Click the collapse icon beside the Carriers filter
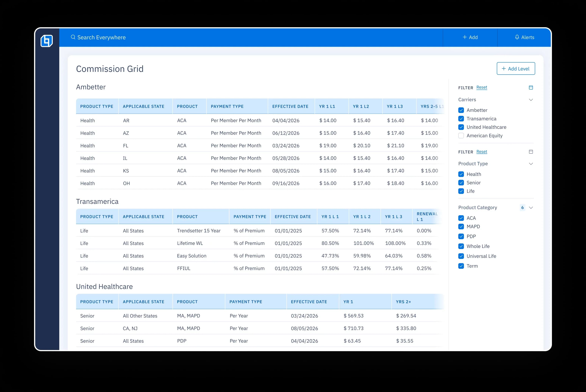Screen dimensions: 586x392 click(531, 88)
